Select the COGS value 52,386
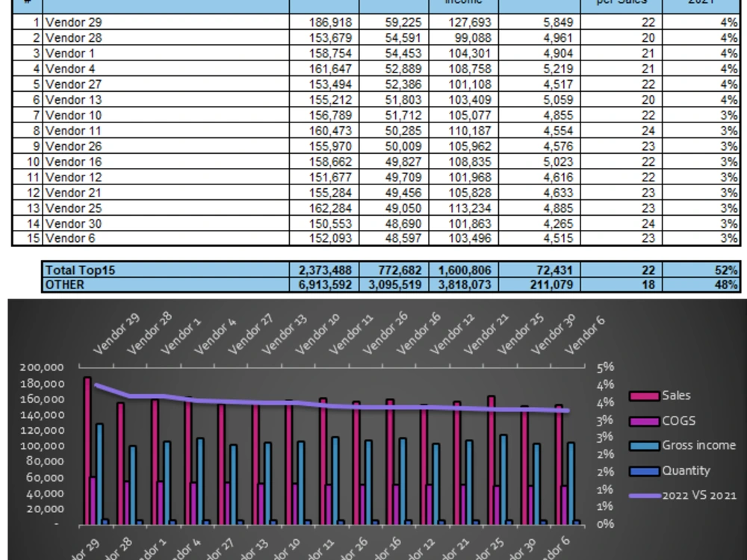 [394, 84]
